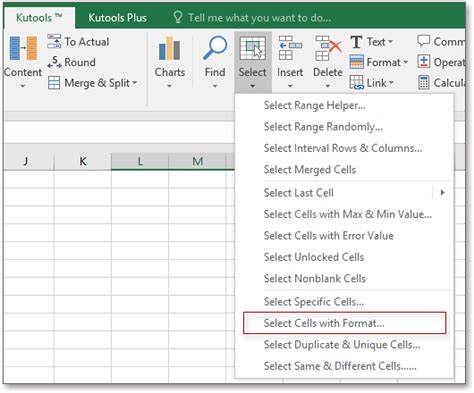Choose Select Specific Cells
Screen dimensions: 474x393
tap(344, 302)
